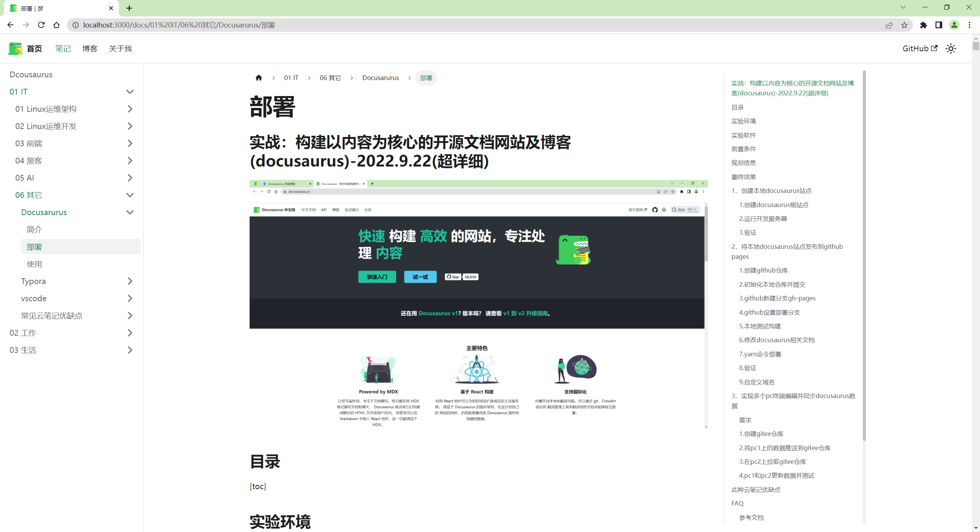Open a new browser tab with plus icon
980x532 pixels.
click(x=129, y=8)
